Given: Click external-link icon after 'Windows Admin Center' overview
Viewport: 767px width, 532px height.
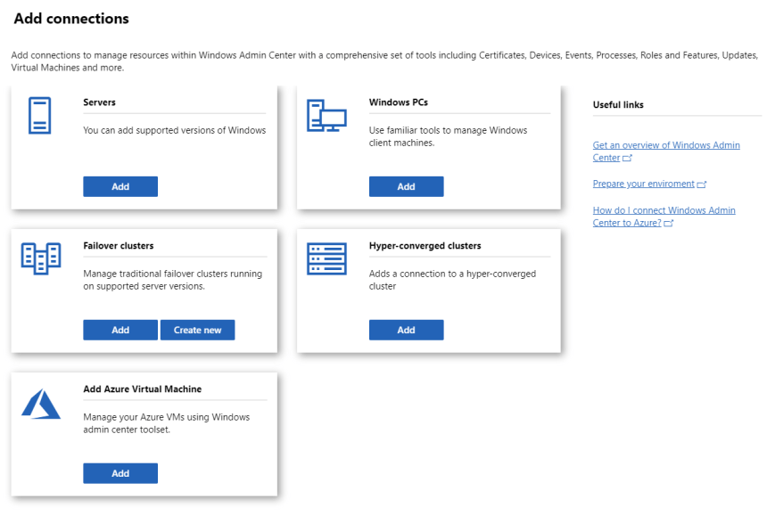Looking at the screenshot, I should point(628,159).
